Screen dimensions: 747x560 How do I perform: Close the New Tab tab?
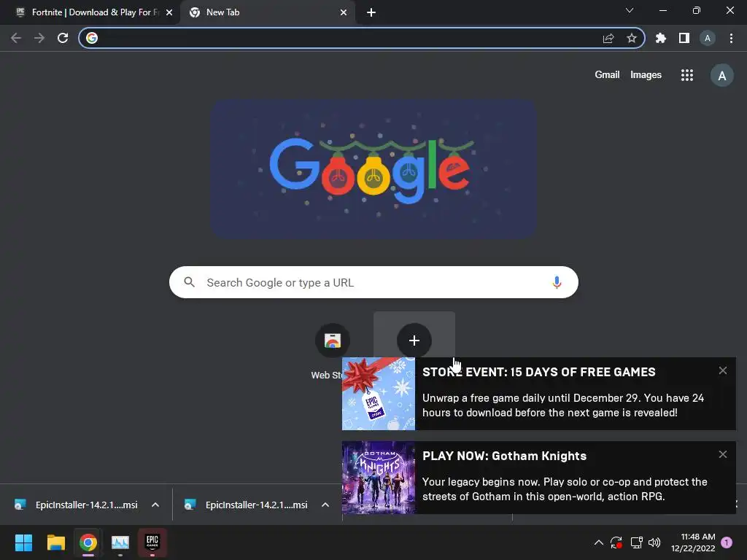(x=344, y=12)
